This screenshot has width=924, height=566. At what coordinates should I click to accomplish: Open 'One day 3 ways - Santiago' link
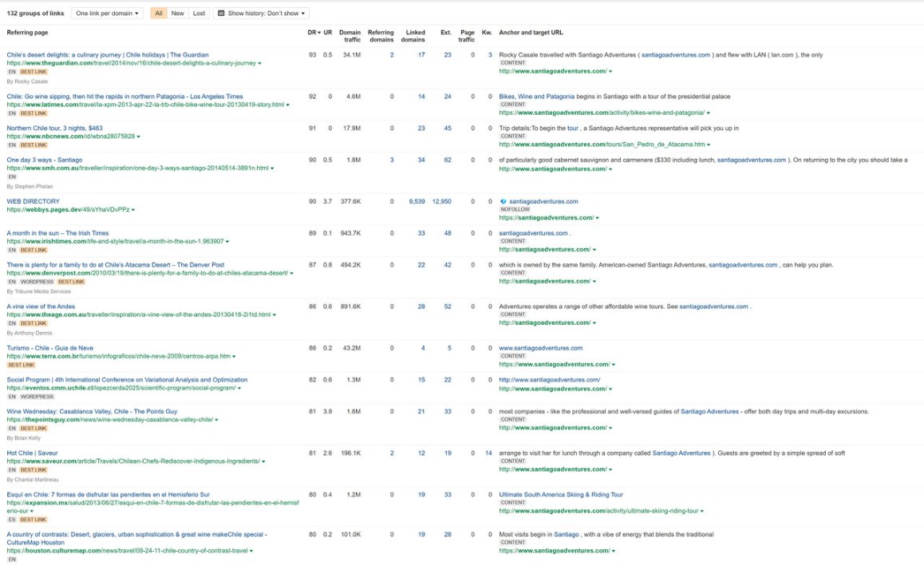pos(44,160)
